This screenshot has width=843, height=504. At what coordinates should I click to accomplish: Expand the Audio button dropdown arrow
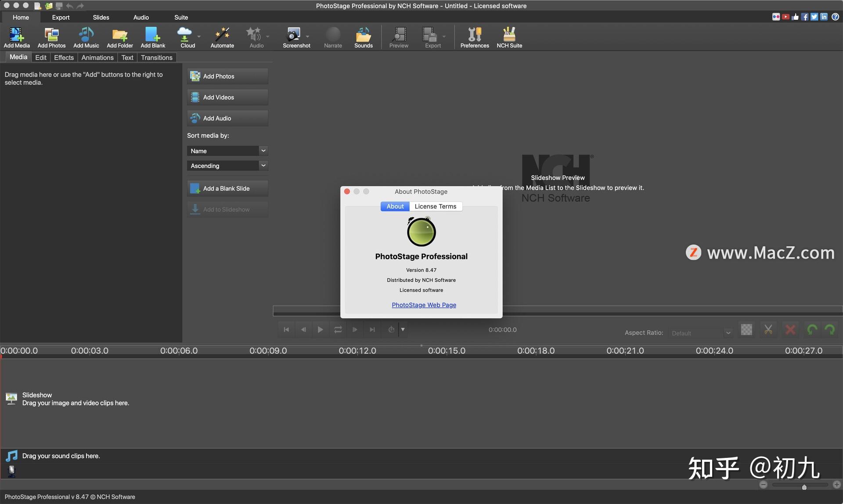(267, 36)
